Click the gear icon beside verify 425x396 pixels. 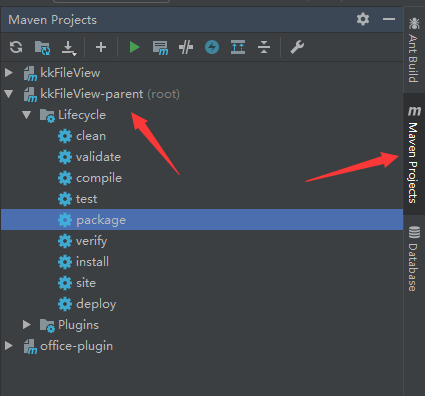coord(65,241)
